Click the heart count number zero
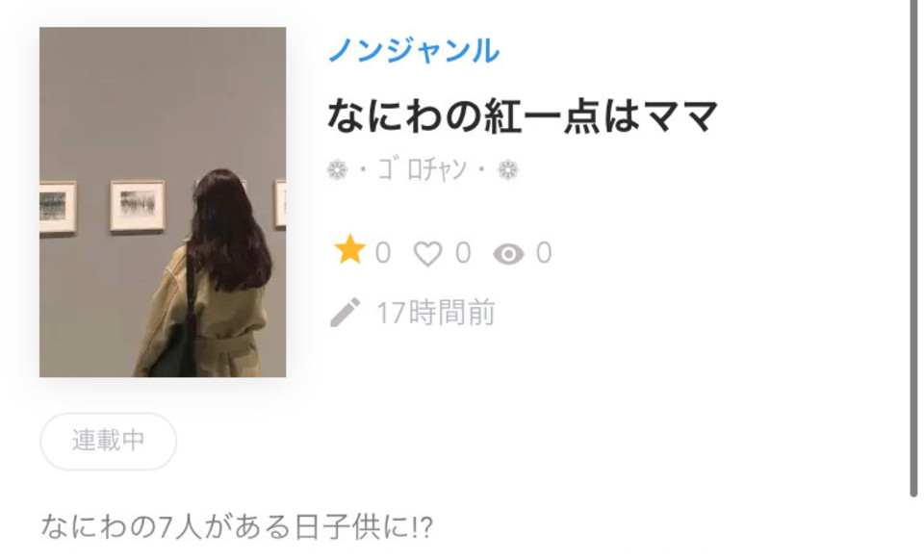The image size is (924, 560). pyautogui.click(x=464, y=253)
